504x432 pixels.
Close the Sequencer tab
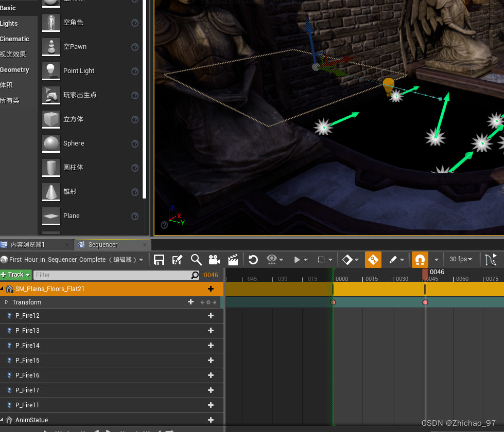tap(145, 245)
